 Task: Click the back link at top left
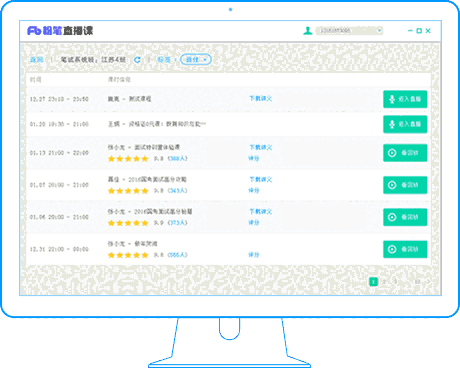click(x=37, y=60)
